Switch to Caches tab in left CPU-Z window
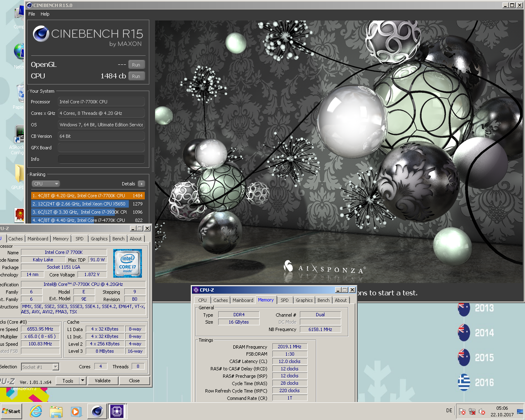 coord(16,239)
